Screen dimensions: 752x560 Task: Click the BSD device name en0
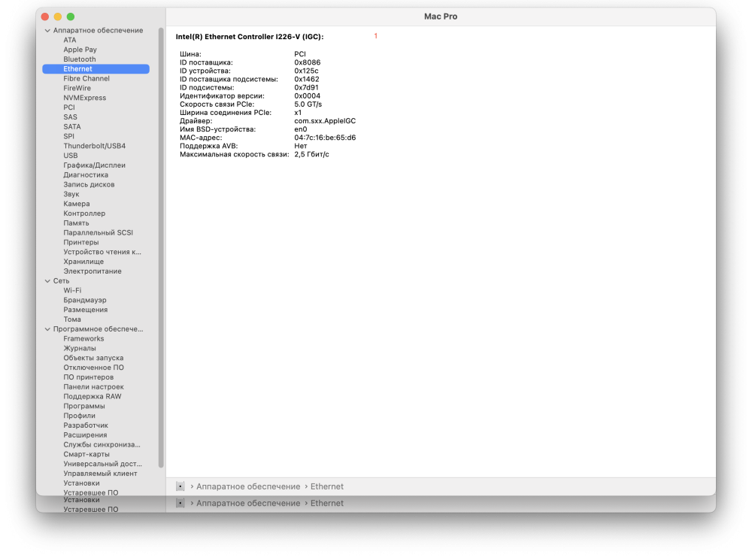[301, 129]
